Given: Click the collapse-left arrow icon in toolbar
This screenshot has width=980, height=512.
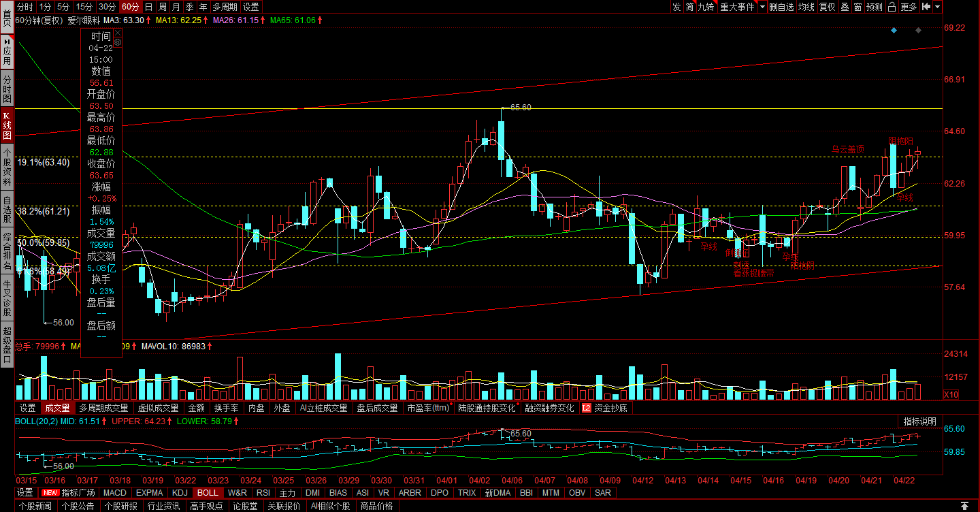Looking at the screenshot, I should pyautogui.click(x=926, y=7).
